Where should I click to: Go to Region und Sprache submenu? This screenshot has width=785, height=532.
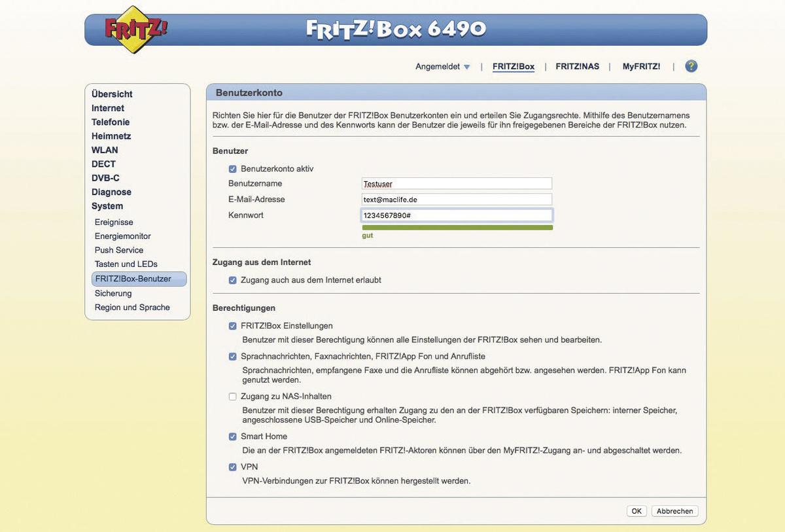pos(132,308)
